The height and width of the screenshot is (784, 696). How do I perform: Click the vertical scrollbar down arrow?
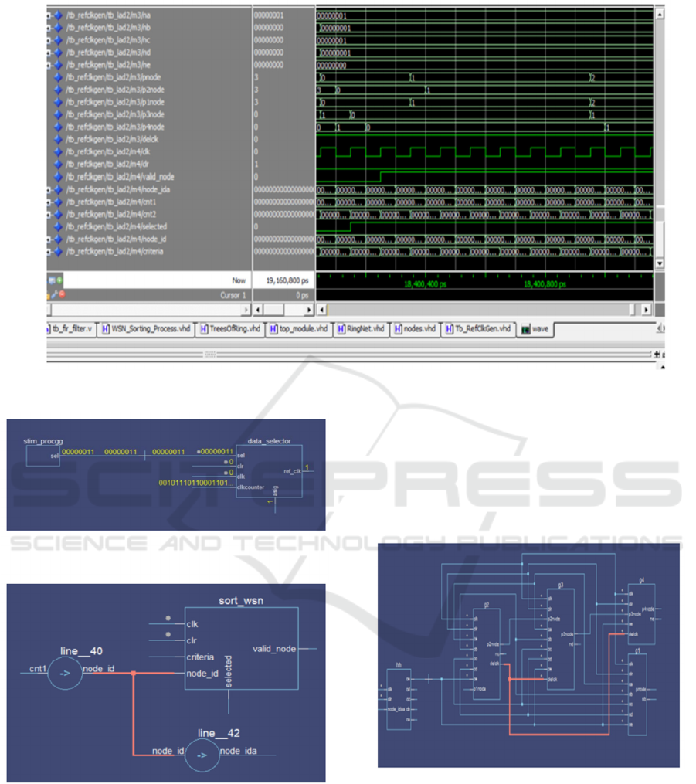659,263
